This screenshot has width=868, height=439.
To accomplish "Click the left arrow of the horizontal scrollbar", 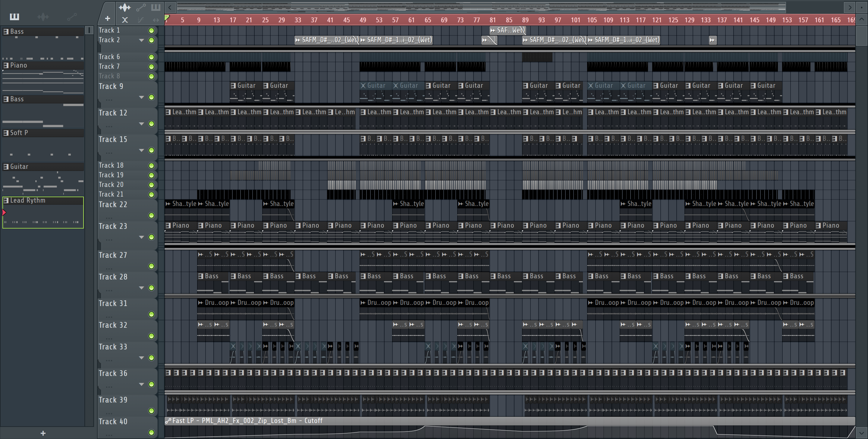I will click(170, 7).
